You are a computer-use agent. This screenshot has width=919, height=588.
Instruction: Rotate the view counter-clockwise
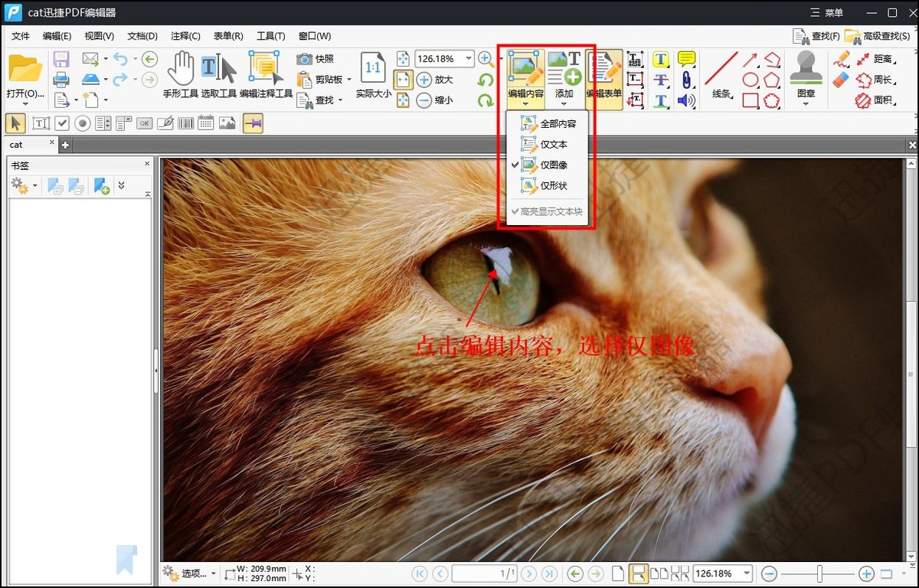pos(485,80)
